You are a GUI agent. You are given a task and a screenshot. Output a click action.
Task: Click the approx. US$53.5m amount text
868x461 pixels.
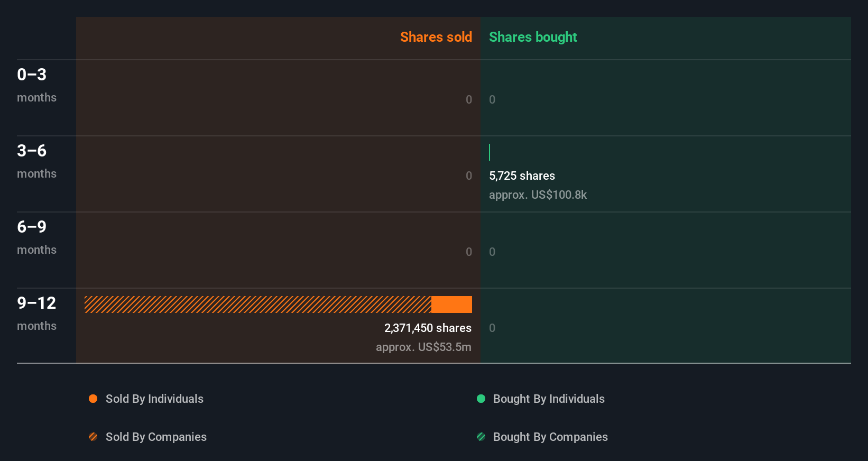(x=423, y=347)
